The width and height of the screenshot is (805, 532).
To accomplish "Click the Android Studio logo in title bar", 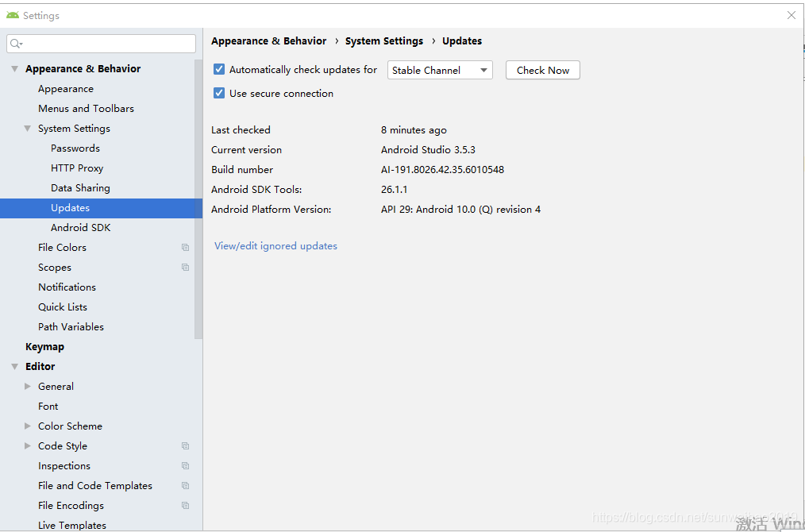I will 13,15.
